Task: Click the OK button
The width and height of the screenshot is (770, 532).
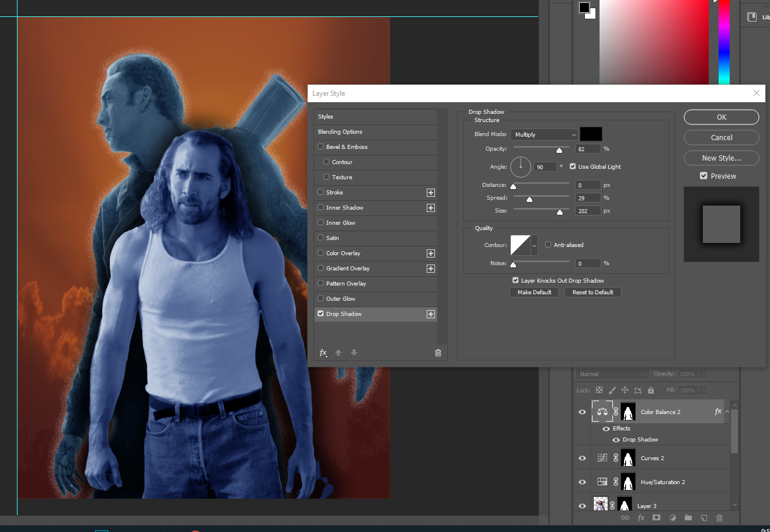Action: [722, 117]
